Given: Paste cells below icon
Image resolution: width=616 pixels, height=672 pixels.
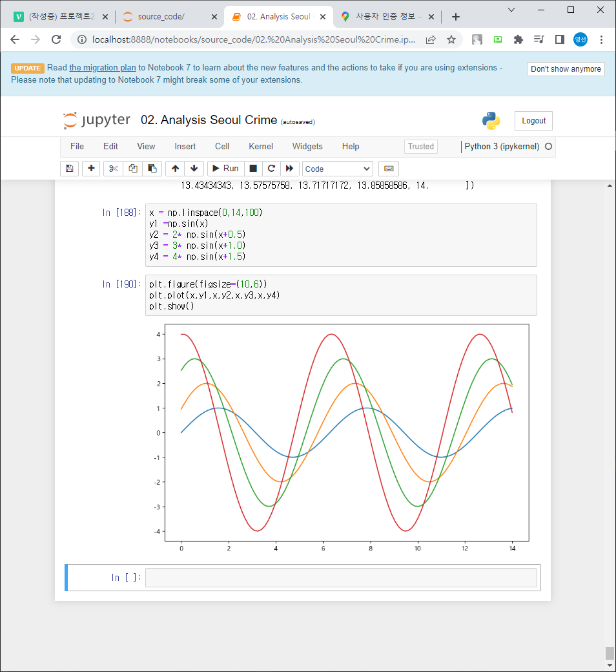Looking at the screenshot, I should (x=152, y=169).
